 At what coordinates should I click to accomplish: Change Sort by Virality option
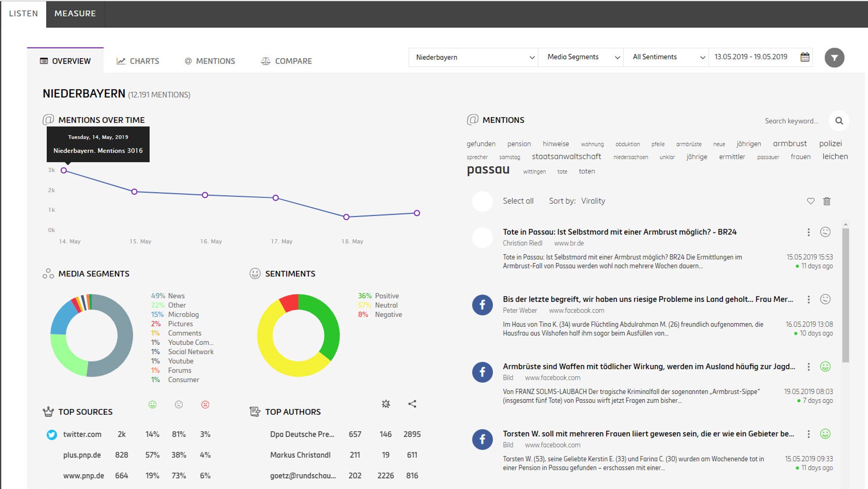tap(593, 201)
